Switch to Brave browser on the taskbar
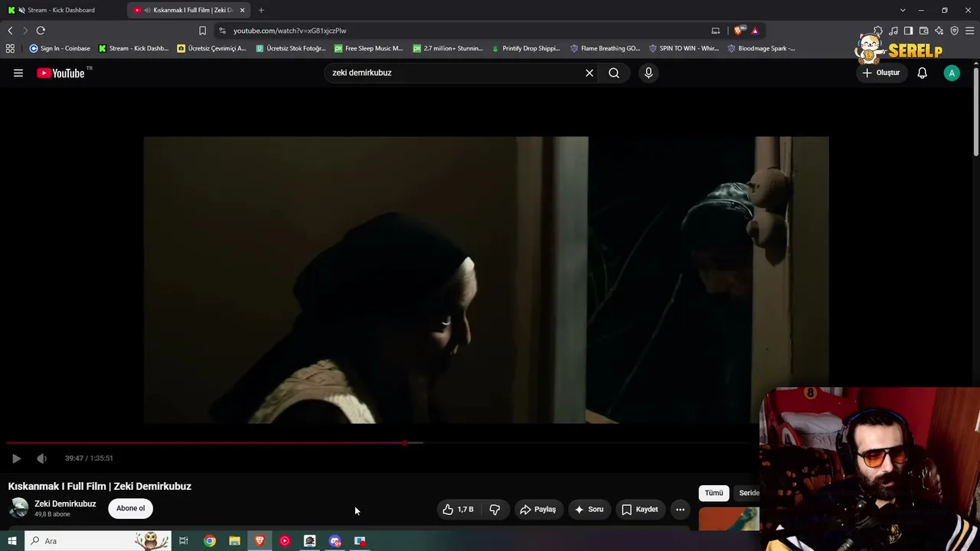The image size is (980, 551). (x=260, y=541)
